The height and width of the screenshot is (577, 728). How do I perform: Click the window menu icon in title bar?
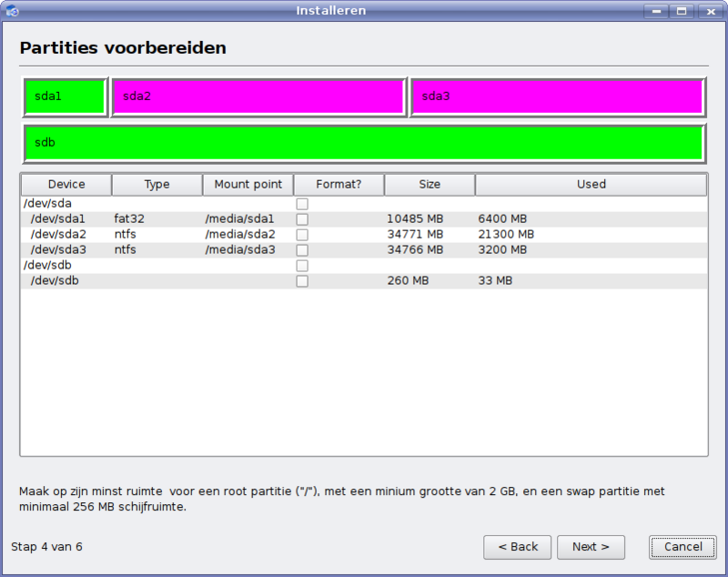pyautogui.click(x=12, y=11)
